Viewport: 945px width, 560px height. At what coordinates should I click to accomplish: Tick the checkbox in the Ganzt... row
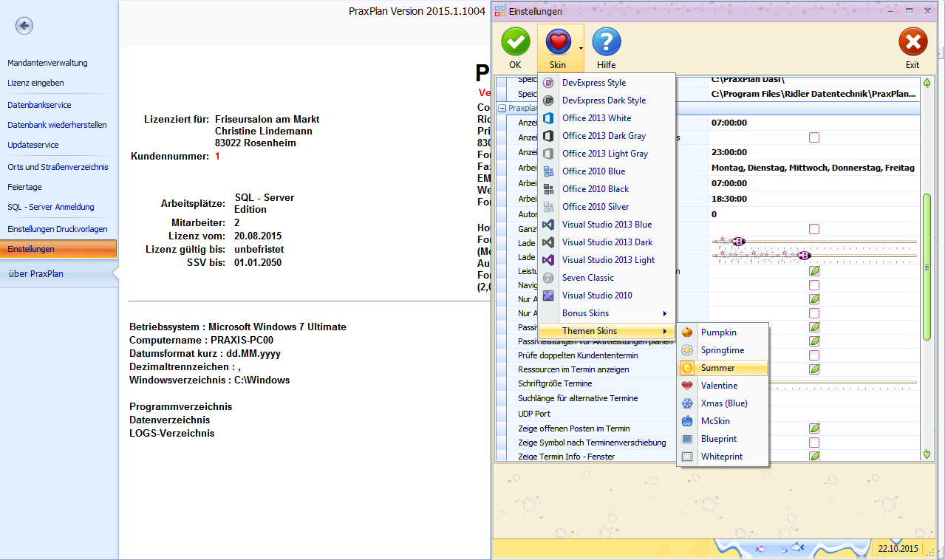(814, 229)
